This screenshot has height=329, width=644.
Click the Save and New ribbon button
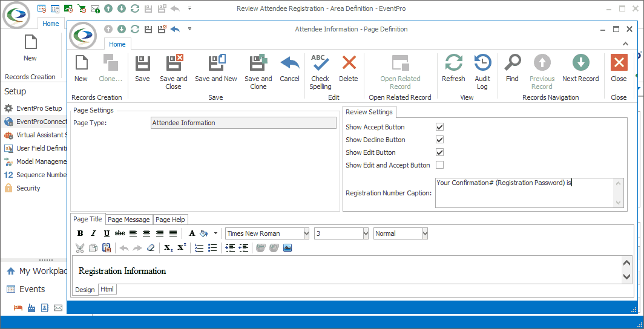point(216,68)
